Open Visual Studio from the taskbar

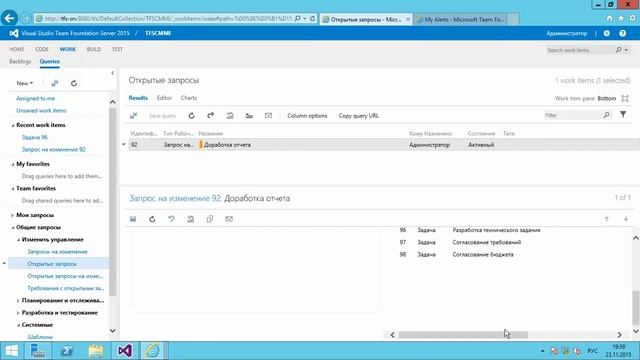click(x=124, y=351)
